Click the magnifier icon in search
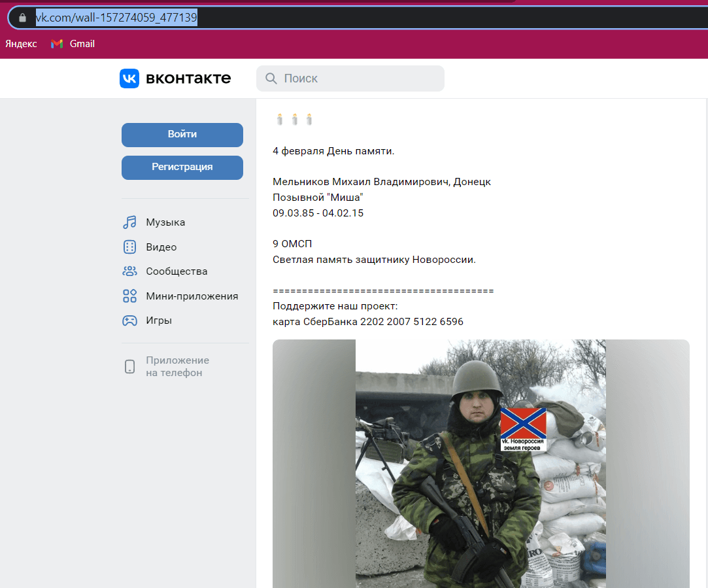 pyautogui.click(x=271, y=78)
